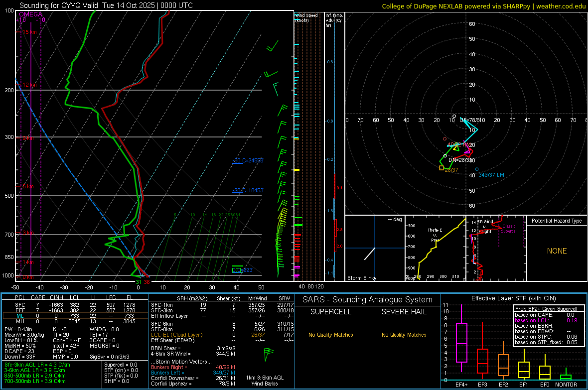The height and width of the screenshot is (390, 588).
Task: Click the Prob EF2+ Given Supercell heading
Action: pyautogui.click(x=546, y=309)
